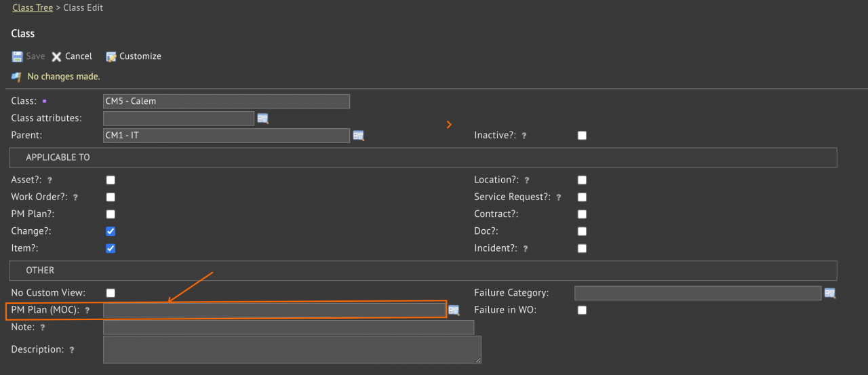Click the PM Plan (MOC) input field
Image resolution: width=868 pixels, height=375 pixels.
(274, 310)
